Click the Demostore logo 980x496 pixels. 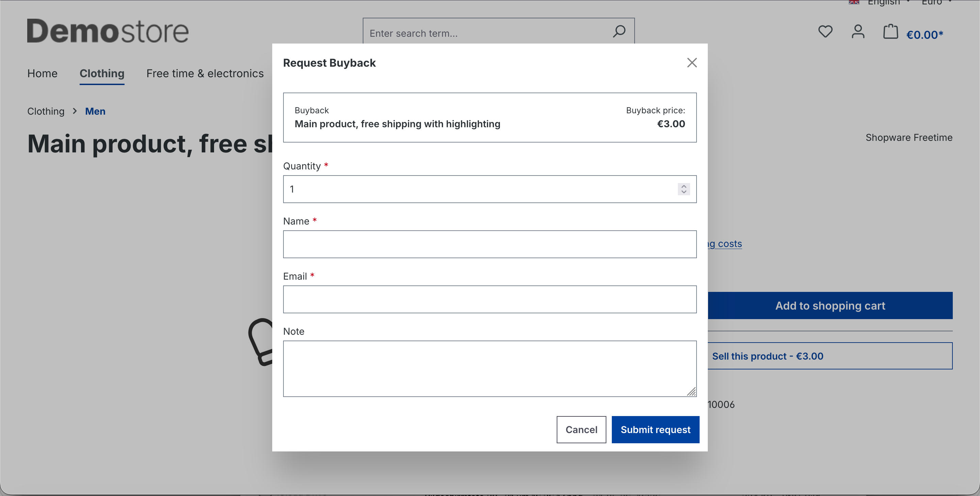point(108,31)
